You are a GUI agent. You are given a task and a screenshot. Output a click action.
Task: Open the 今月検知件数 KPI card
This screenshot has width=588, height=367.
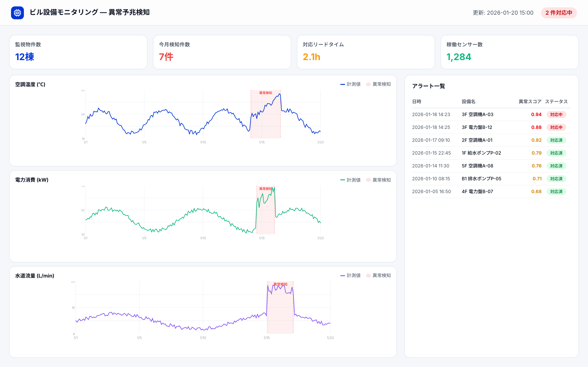click(x=222, y=52)
